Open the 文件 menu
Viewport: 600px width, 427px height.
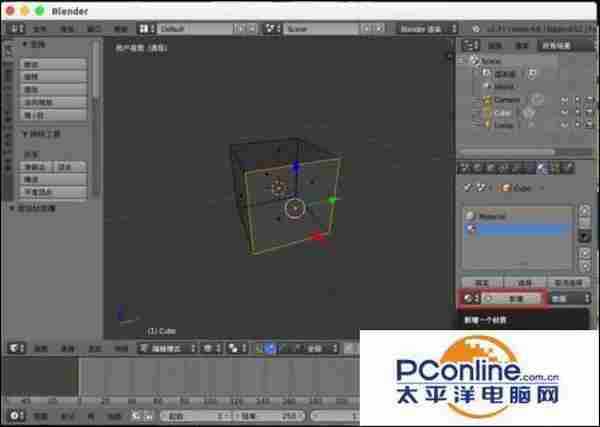40,29
